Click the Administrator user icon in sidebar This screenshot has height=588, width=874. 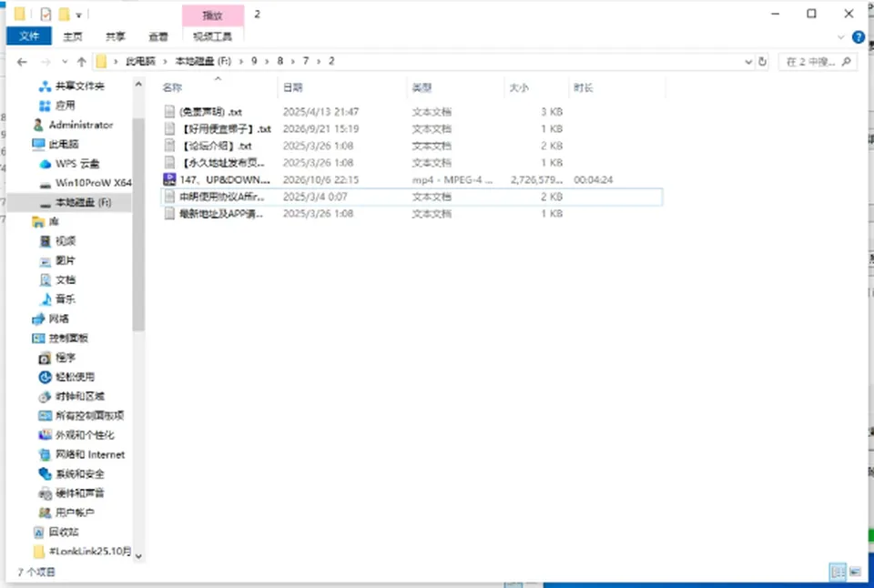(x=38, y=125)
